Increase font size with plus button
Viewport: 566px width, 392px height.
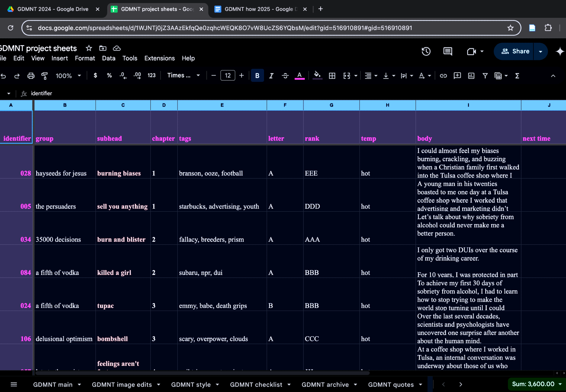(x=241, y=76)
